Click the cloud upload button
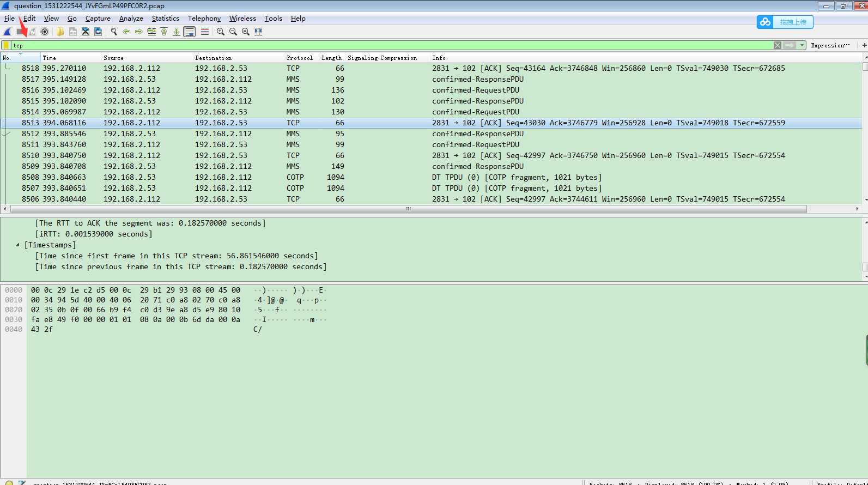Screen dimensions: 868x485 pyautogui.click(x=785, y=22)
